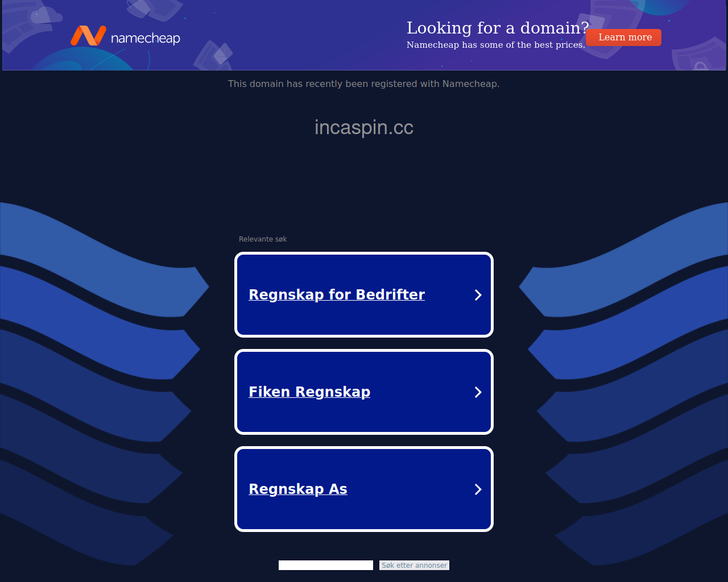This screenshot has width=728, height=582.
Task: Focus the ad search input field
Action: coord(326,565)
